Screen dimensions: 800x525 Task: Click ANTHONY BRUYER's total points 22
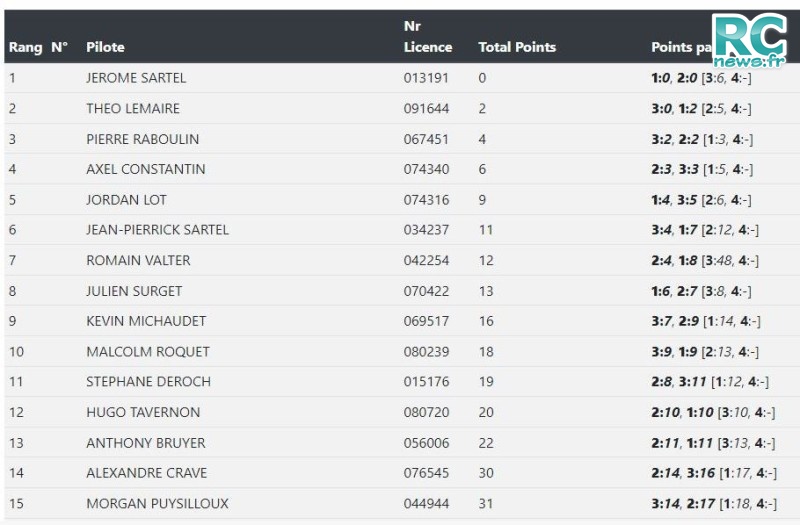tap(486, 443)
